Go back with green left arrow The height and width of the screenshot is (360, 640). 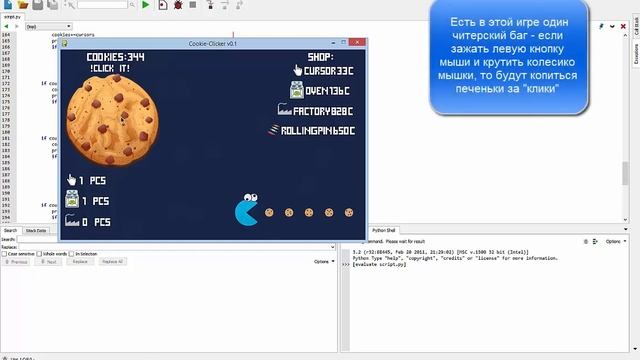pos(6,26)
